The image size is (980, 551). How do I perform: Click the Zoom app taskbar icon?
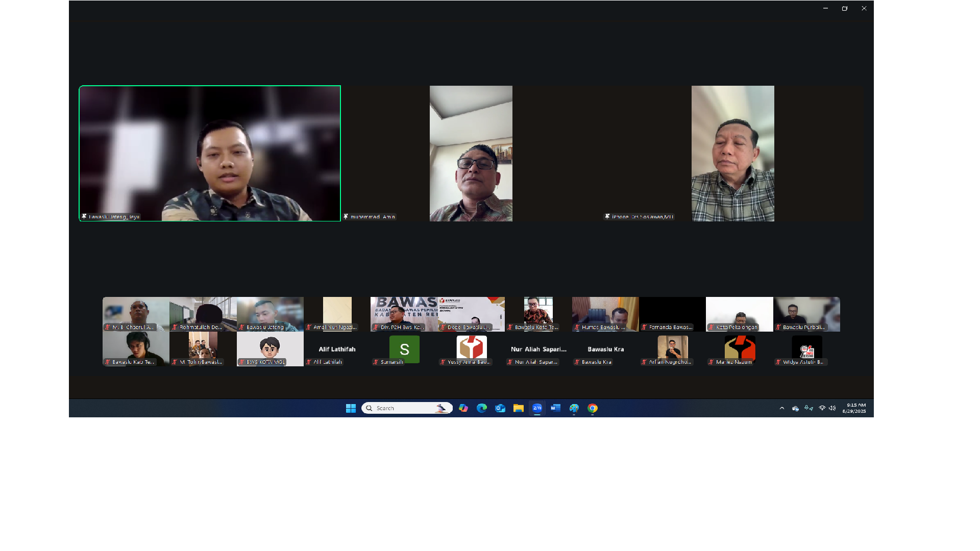(x=537, y=408)
